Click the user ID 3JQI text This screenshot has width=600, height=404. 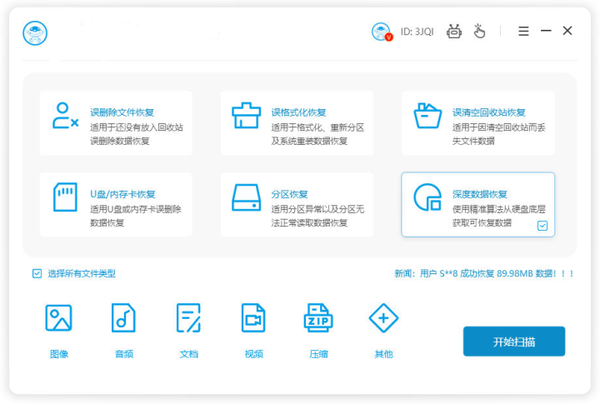[x=417, y=32]
